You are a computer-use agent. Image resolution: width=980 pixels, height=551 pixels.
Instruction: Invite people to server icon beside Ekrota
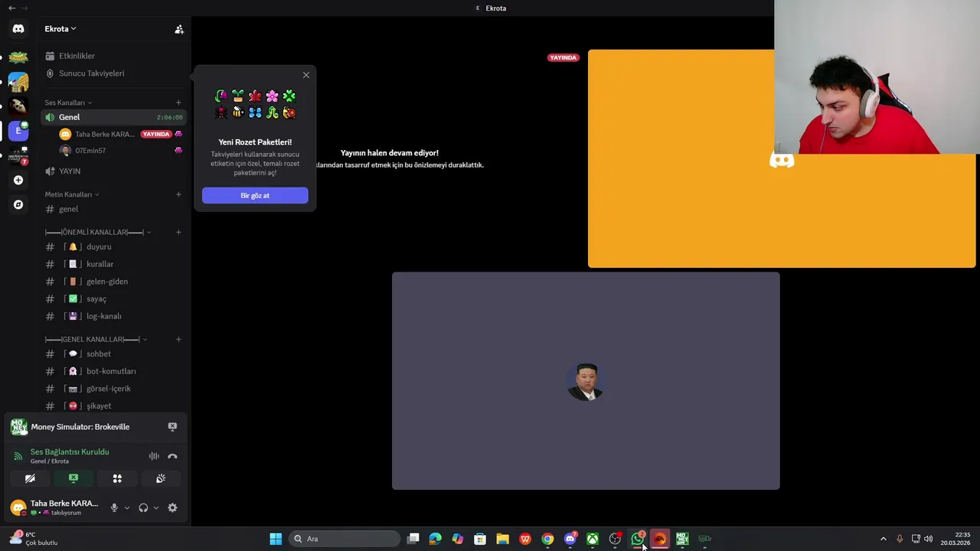click(x=179, y=29)
